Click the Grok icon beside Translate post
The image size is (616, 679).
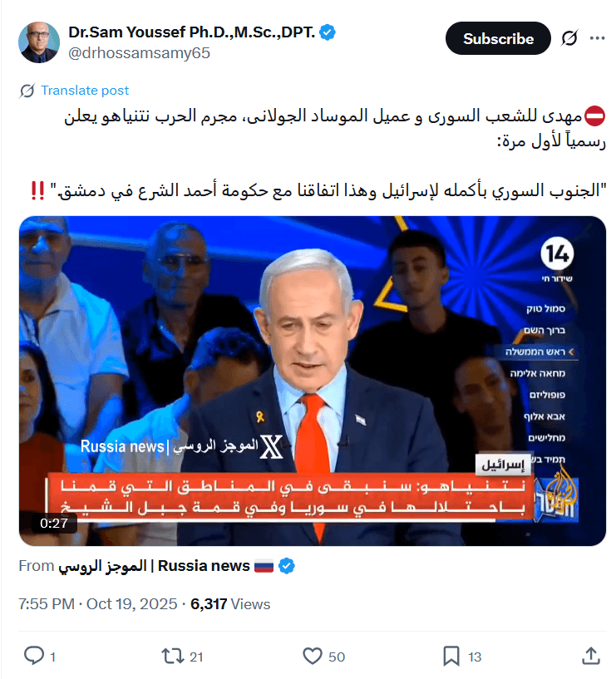27,91
